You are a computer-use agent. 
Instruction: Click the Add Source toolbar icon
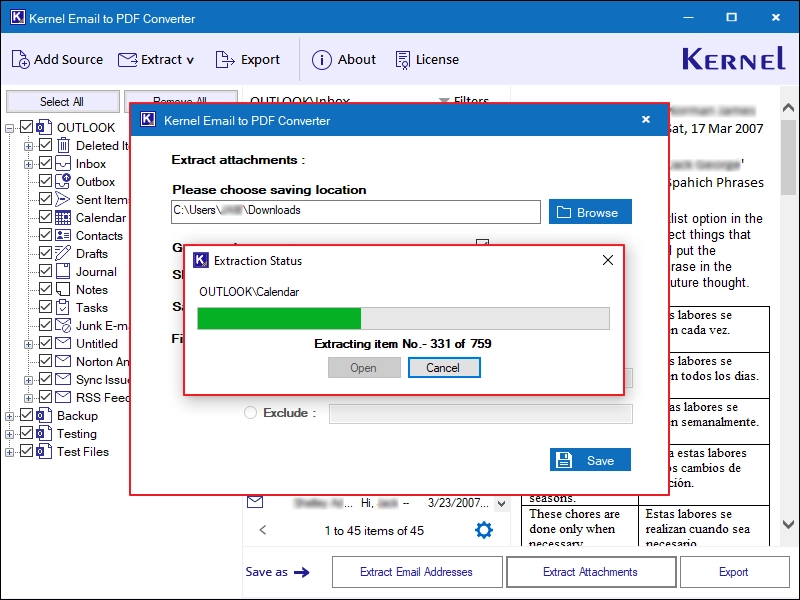(20, 60)
